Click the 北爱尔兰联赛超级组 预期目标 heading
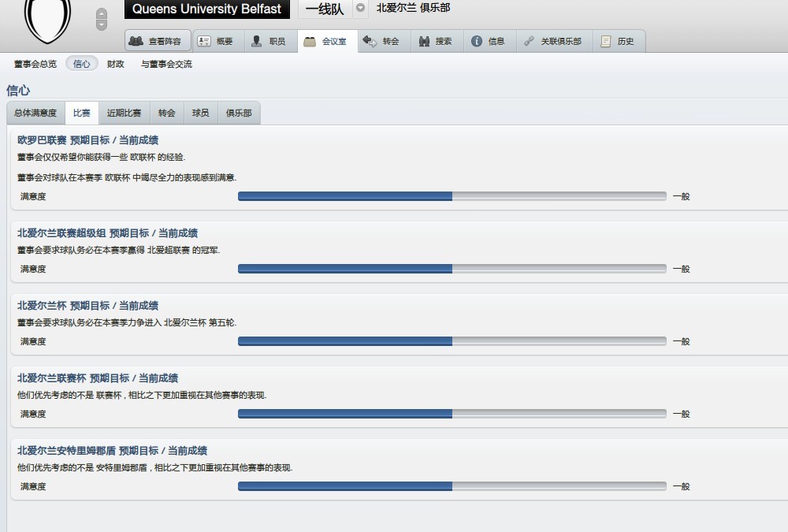788x532 pixels. [x=107, y=233]
